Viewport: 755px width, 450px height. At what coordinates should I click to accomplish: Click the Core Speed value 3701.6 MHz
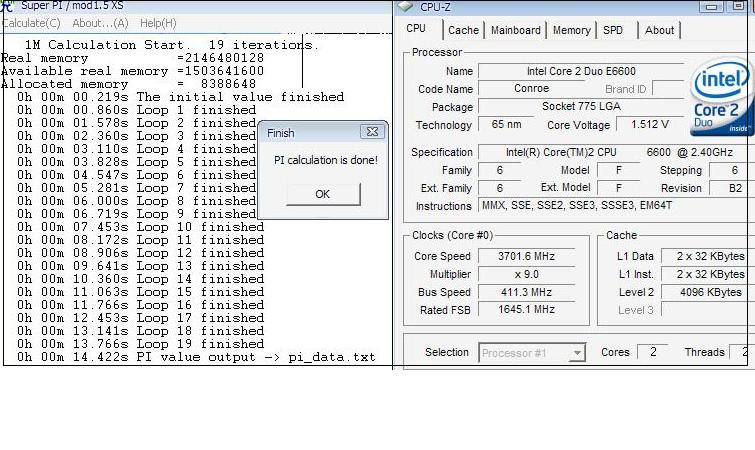click(526, 256)
